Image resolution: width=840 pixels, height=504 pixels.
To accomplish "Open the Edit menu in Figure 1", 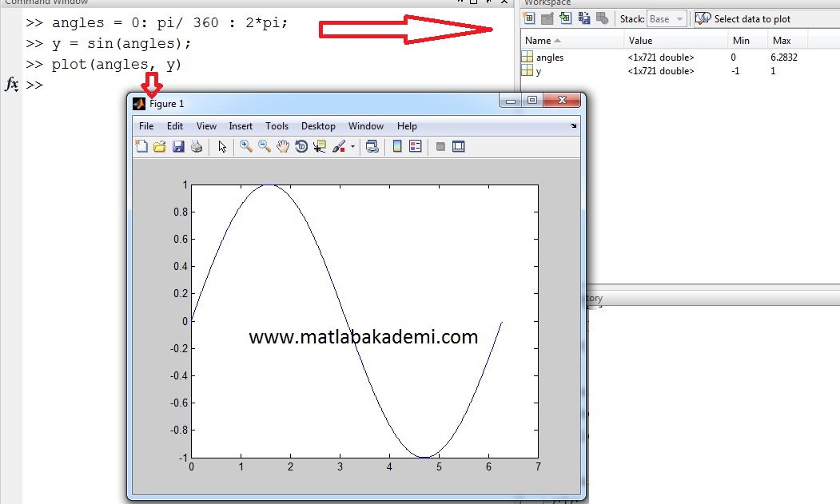I will tap(175, 126).
